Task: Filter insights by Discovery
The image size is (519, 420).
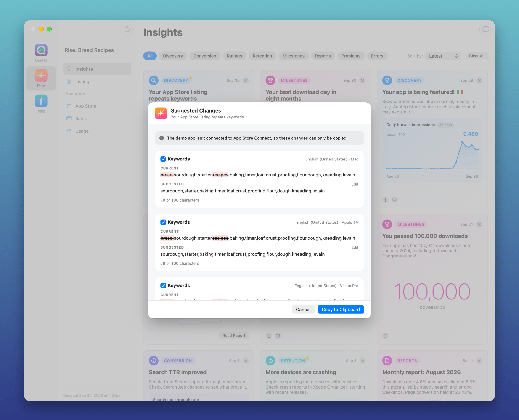Action: [173, 56]
